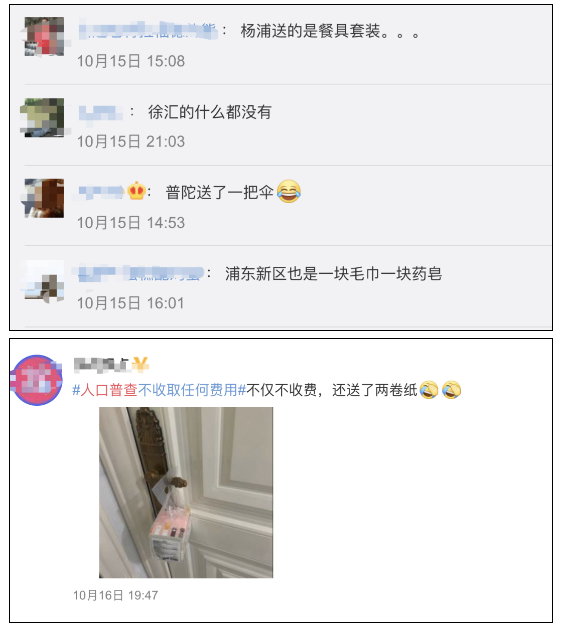Click the crown badge next to username
This screenshot has width=564, height=627.
click(136, 191)
